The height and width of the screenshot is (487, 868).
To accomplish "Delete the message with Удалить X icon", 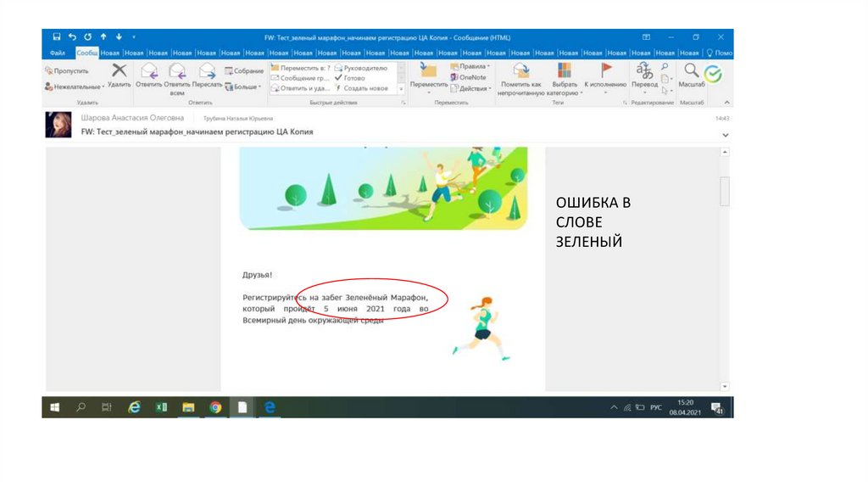I will pyautogui.click(x=120, y=74).
